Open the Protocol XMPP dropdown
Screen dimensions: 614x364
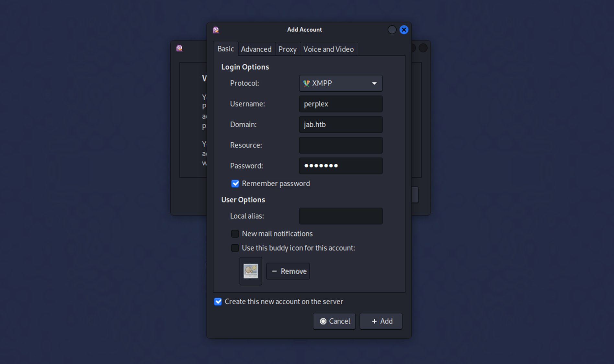(x=341, y=83)
